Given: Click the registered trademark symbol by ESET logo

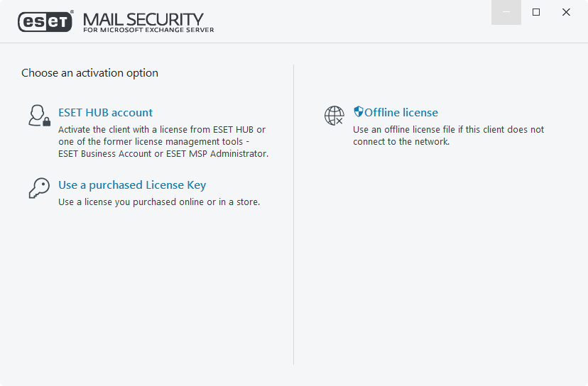Looking at the screenshot, I should tap(72, 12).
